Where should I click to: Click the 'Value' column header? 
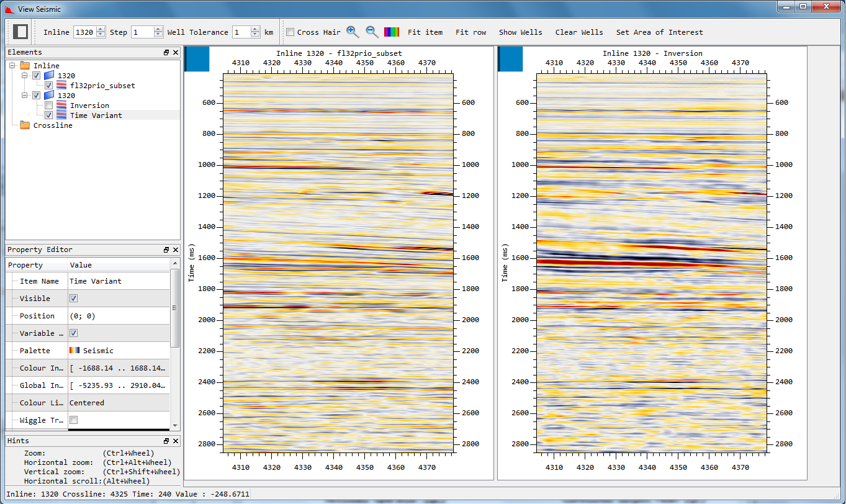click(x=118, y=265)
